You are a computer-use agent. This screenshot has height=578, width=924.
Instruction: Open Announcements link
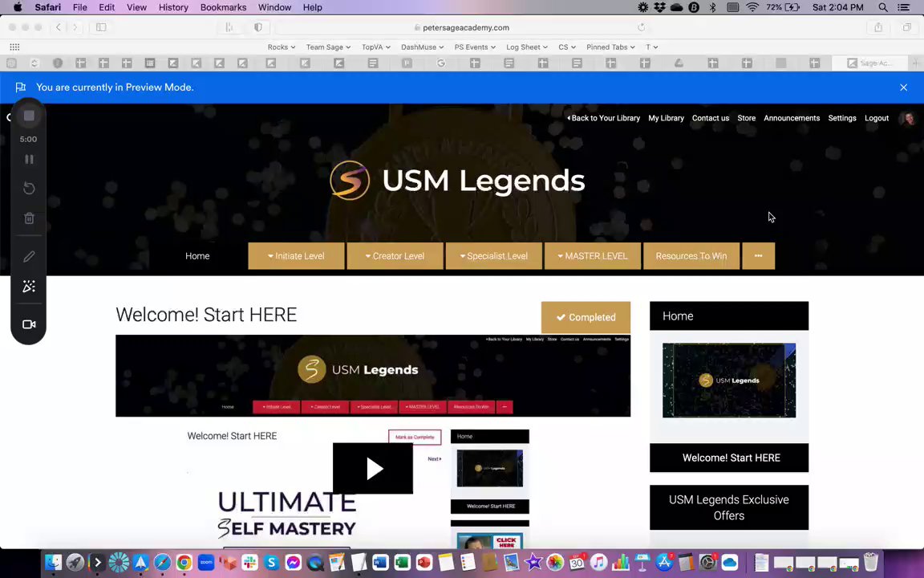(x=792, y=118)
